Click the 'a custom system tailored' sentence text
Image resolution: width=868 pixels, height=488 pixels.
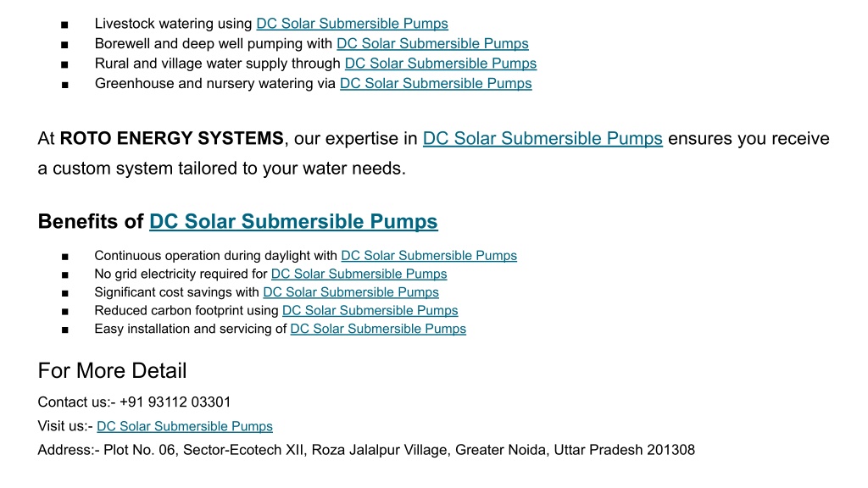(x=222, y=169)
